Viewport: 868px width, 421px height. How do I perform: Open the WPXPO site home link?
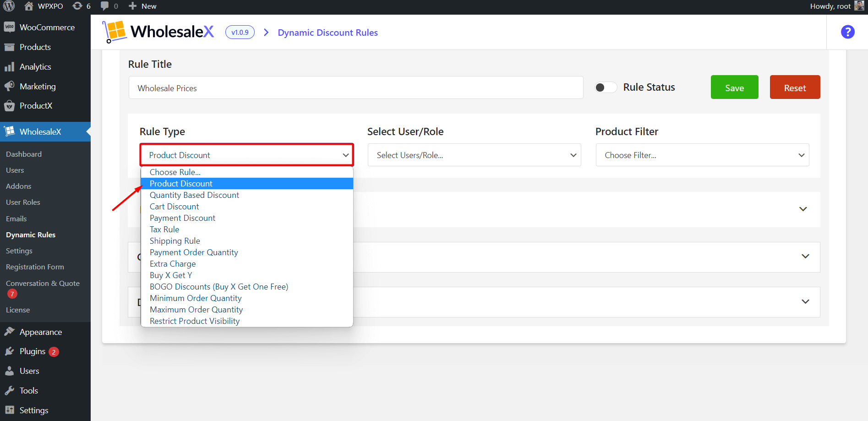pyautogui.click(x=44, y=6)
